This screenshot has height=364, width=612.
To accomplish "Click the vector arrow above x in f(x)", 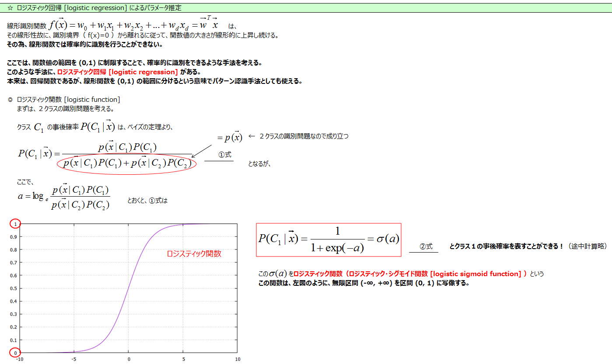I will (x=62, y=17).
